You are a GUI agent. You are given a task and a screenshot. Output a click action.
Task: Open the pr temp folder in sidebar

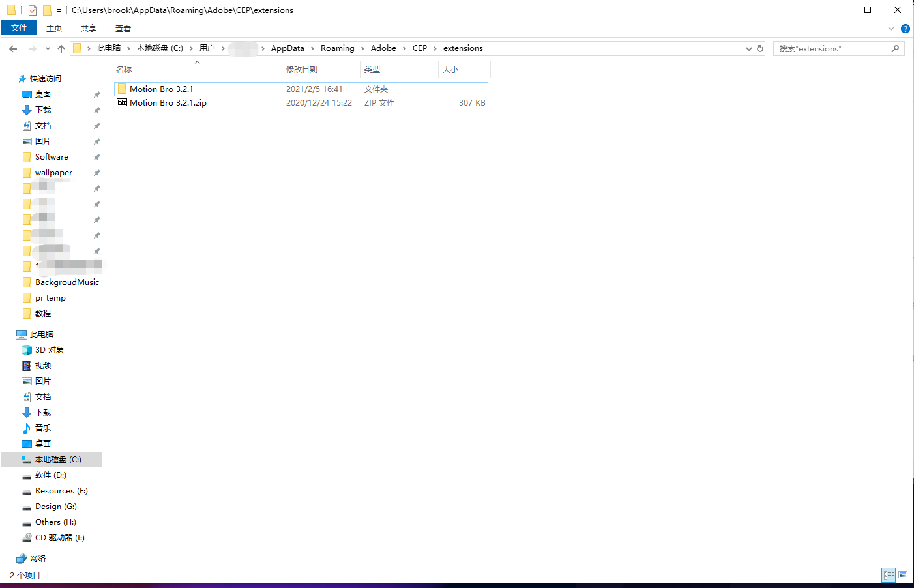[x=50, y=298]
